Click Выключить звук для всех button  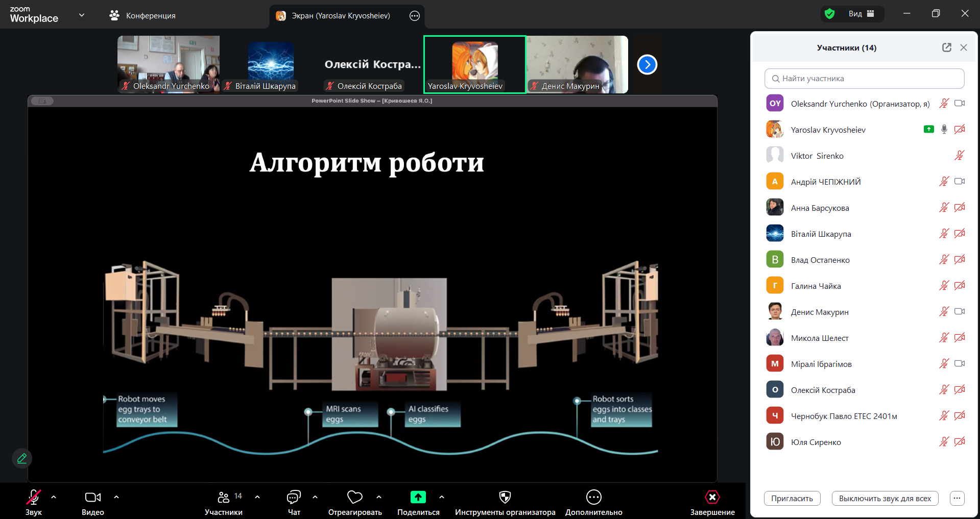[885, 499]
